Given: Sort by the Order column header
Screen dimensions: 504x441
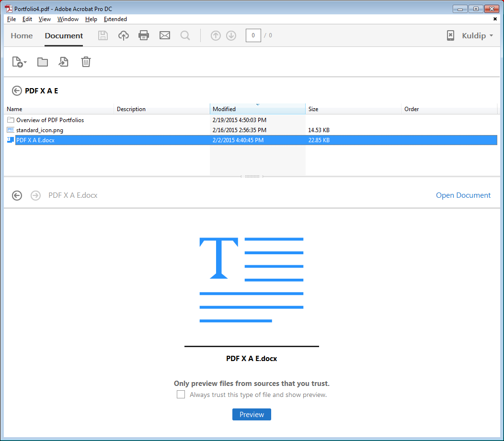Looking at the screenshot, I should click(449, 109).
